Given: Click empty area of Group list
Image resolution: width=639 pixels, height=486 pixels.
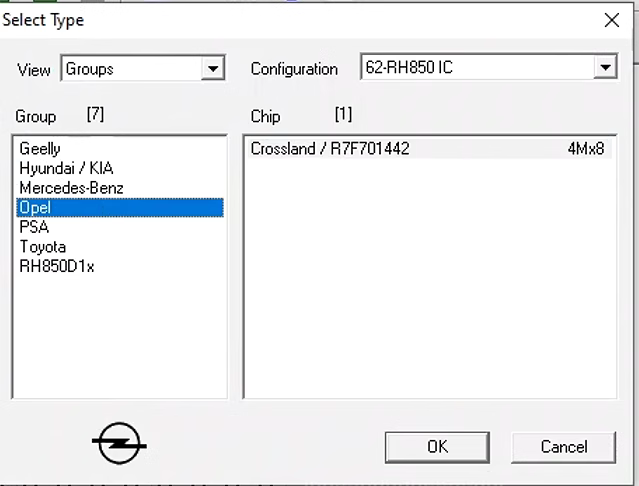Looking at the screenshot, I should (118, 340).
